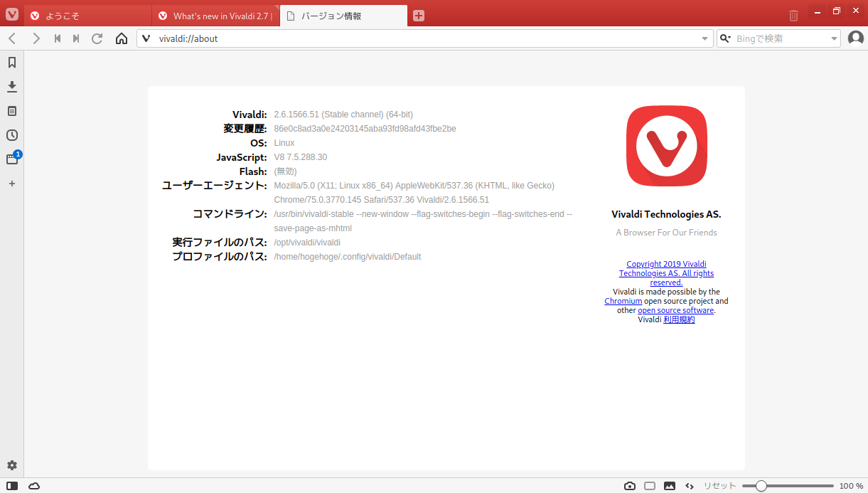Click the vivaldi://about address field
The image size is (868, 493).
point(427,38)
